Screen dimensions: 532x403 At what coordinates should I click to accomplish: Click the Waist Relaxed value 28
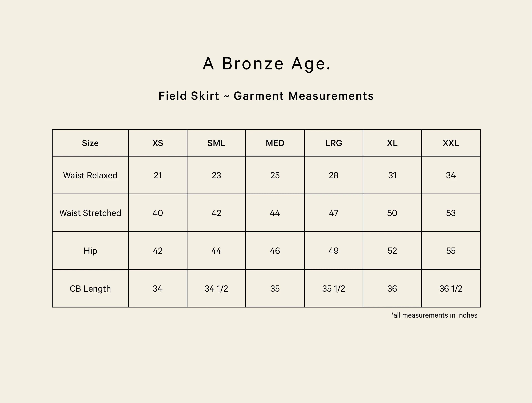coord(334,175)
